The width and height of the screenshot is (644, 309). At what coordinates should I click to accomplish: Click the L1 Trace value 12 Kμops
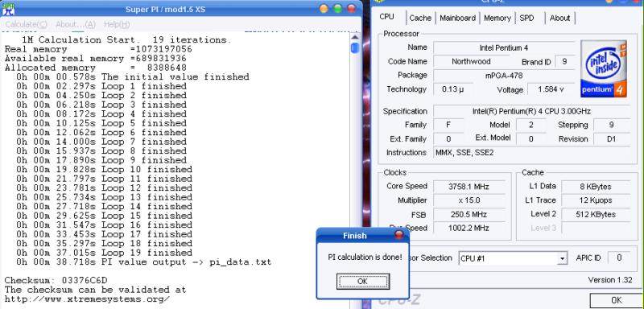596,200
